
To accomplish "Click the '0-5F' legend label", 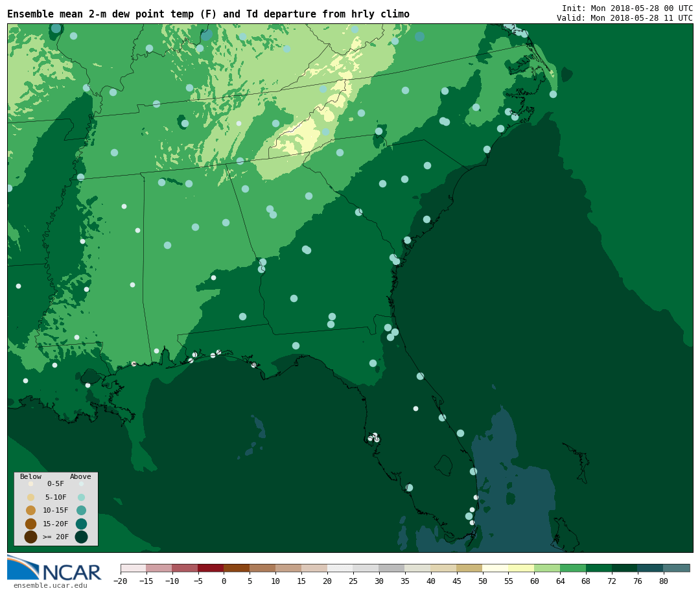I will point(56,483).
